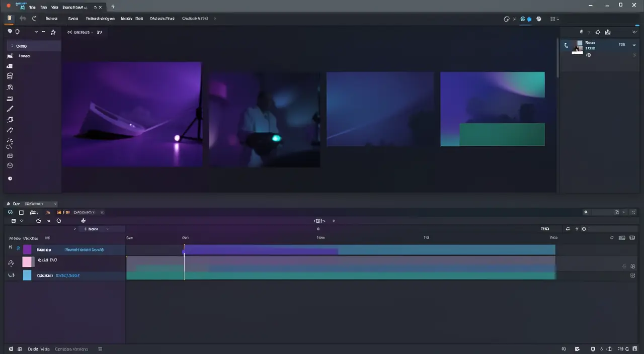Viewport: 644px width, 354px height.
Task: Click the breadcrumb path above the preview thumbnails
Action: click(x=85, y=32)
